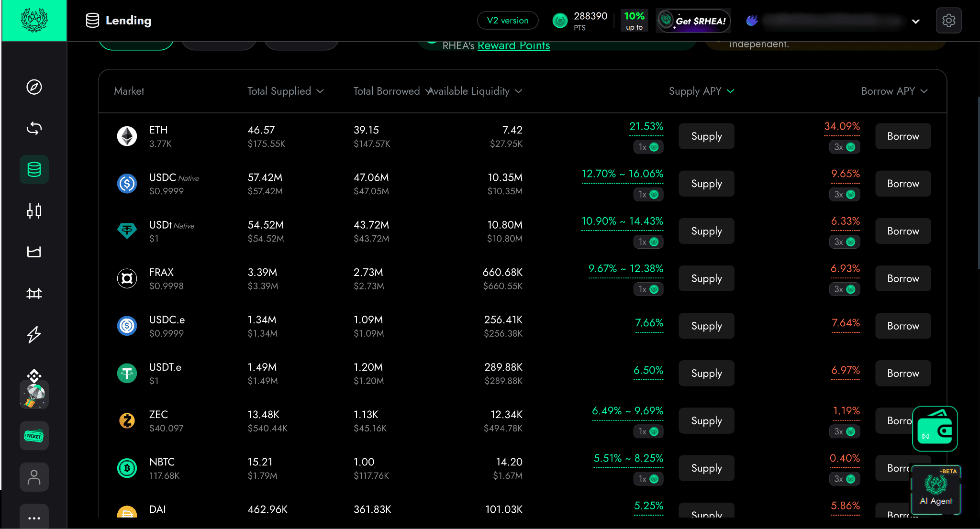Sort by Available Liquidity column
The image size is (980, 529).
click(475, 91)
